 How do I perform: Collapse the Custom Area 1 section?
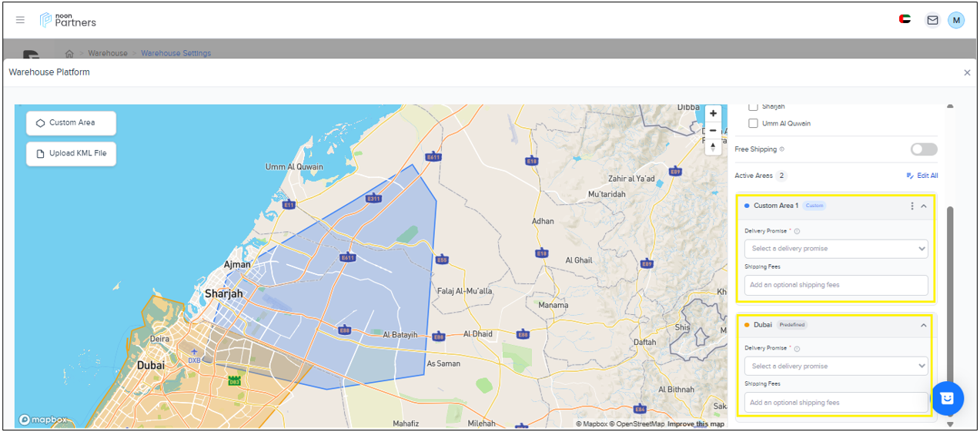click(x=923, y=206)
